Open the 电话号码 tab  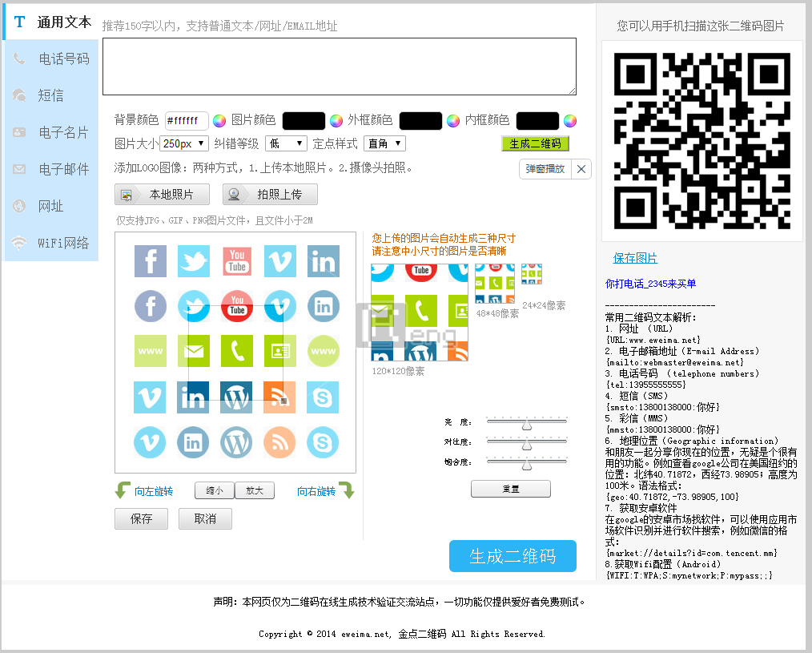click(51, 58)
